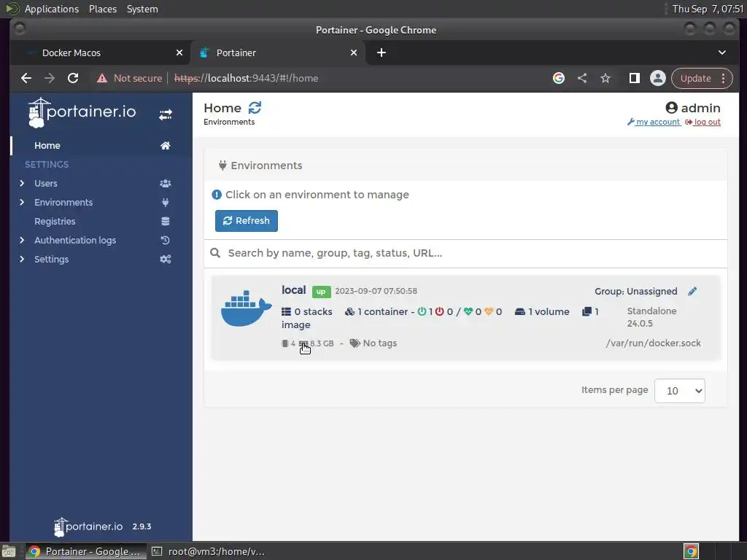This screenshot has width=747, height=560.
Task: Click the blue Refresh button
Action: [247, 221]
